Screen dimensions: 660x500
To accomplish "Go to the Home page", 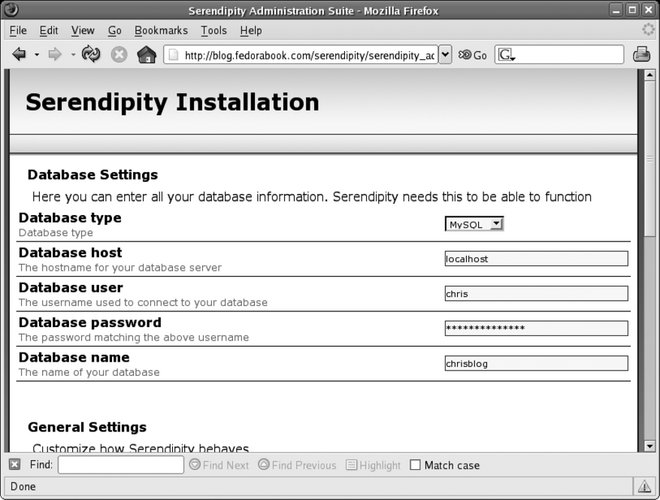I will pyautogui.click(x=147, y=54).
